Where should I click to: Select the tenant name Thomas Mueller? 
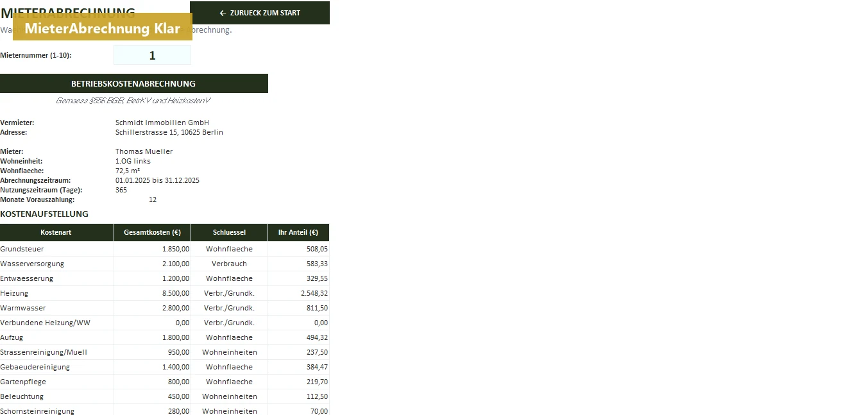coord(144,151)
